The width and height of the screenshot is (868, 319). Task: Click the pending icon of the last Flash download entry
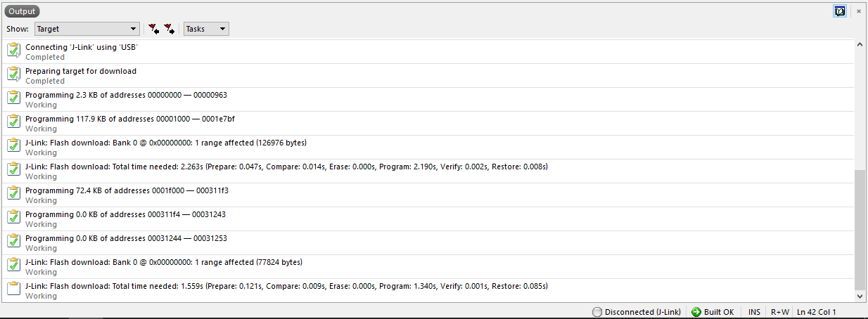(x=13, y=290)
